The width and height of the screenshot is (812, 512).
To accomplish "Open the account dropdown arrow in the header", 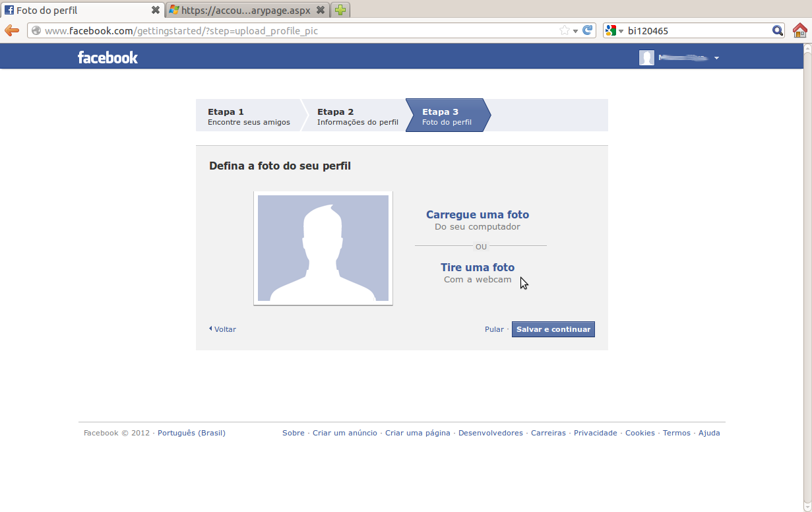I will click(716, 58).
